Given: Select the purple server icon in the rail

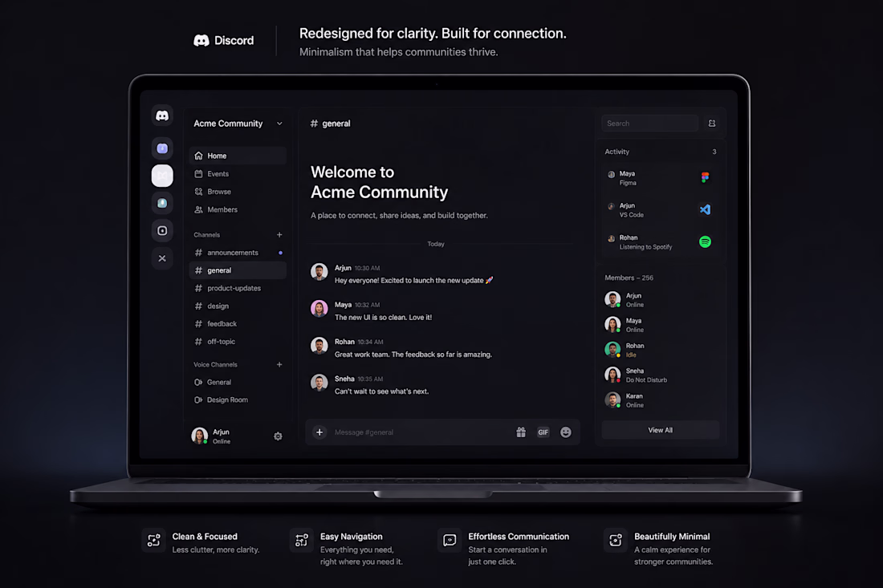Looking at the screenshot, I should (162, 148).
